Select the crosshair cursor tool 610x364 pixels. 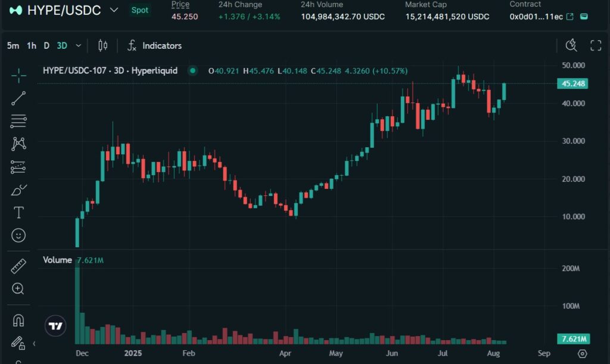pyautogui.click(x=18, y=76)
